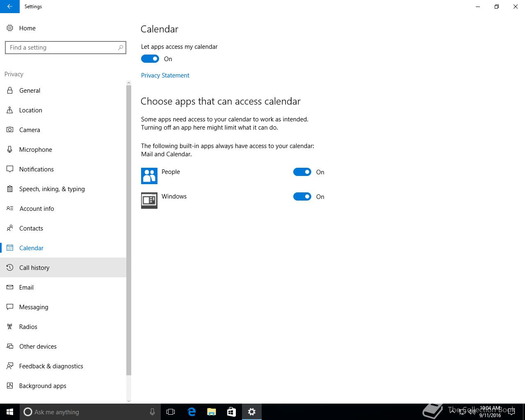Open Location privacy settings
The width and height of the screenshot is (525, 420).
(63, 110)
